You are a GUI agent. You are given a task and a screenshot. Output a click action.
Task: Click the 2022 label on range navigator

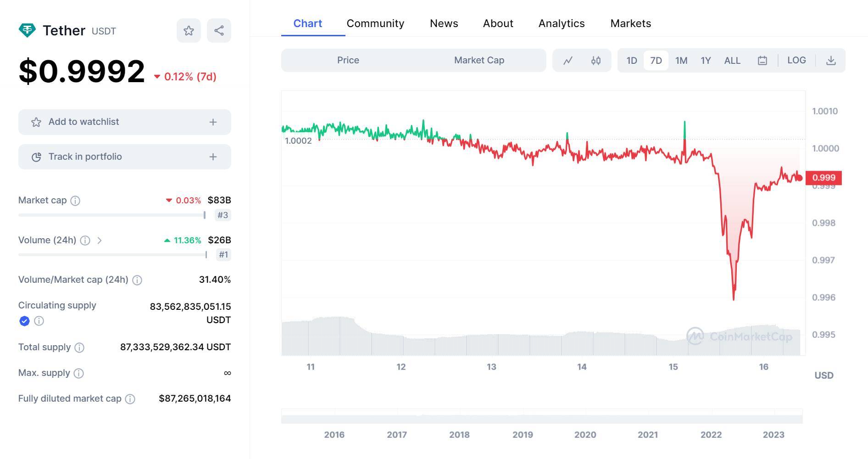(x=711, y=435)
